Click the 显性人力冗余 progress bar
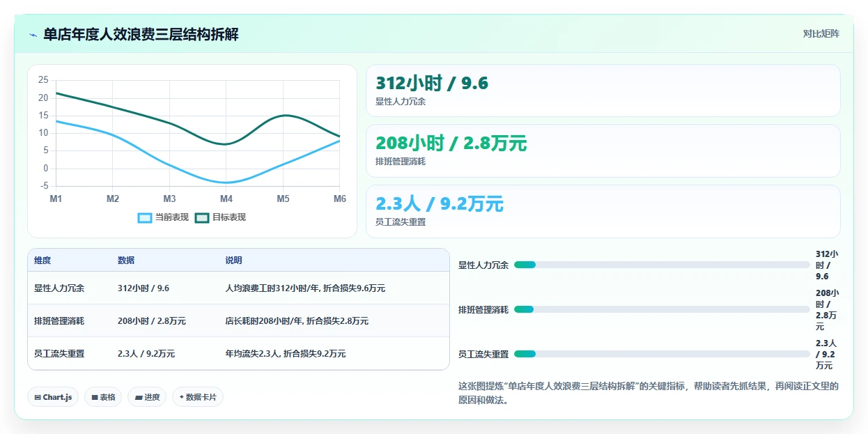The image size is (868, 434). click(662, 265)
